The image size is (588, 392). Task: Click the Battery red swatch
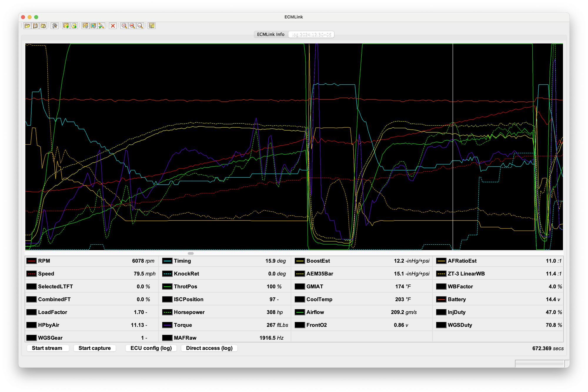(x=441, y=299)
